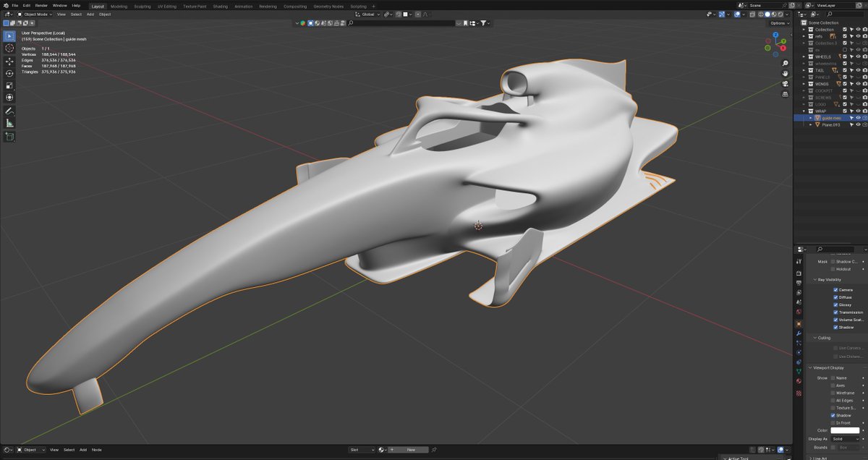Switch perspective/orthographic with the grid gizmo
The width and height of the screenshot is (868, 460).
click(x=785, y=94)
